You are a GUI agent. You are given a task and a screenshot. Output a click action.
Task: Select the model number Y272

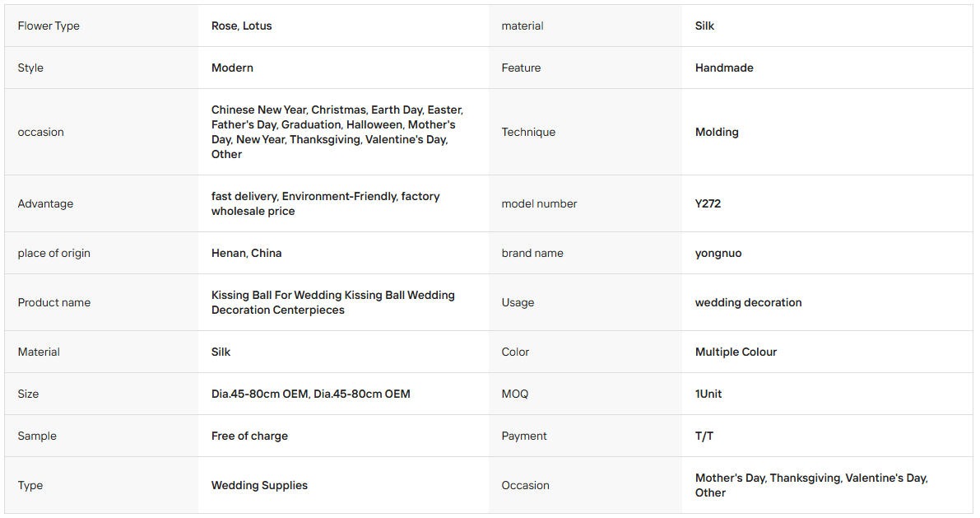pyautogui.click(x=708, y=203)
